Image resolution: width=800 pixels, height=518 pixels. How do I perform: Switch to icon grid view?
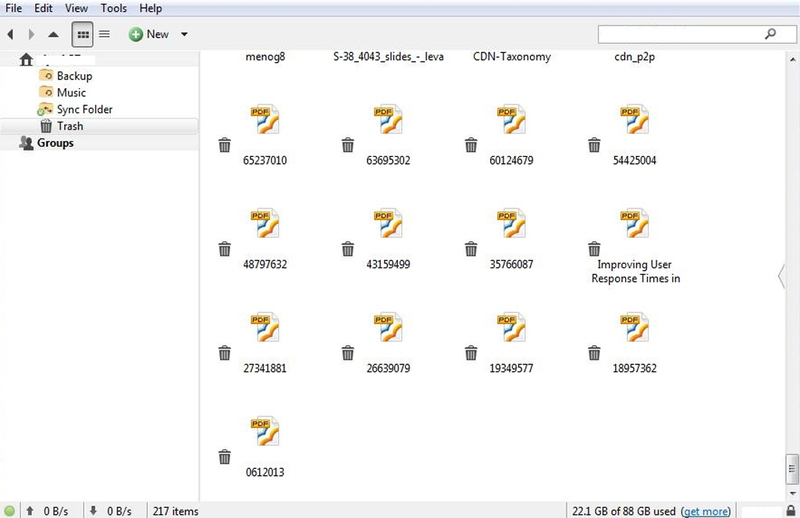tap(83, 34)
